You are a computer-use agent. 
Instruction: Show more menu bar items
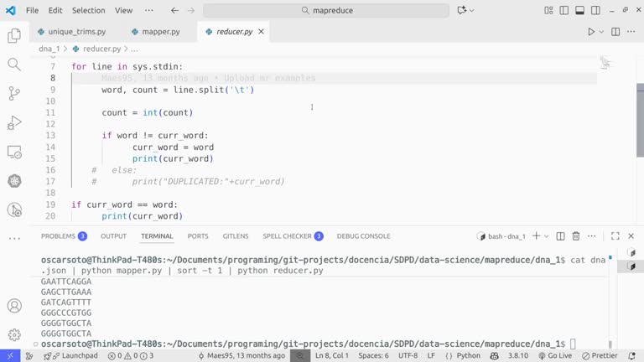coord(149,10)
